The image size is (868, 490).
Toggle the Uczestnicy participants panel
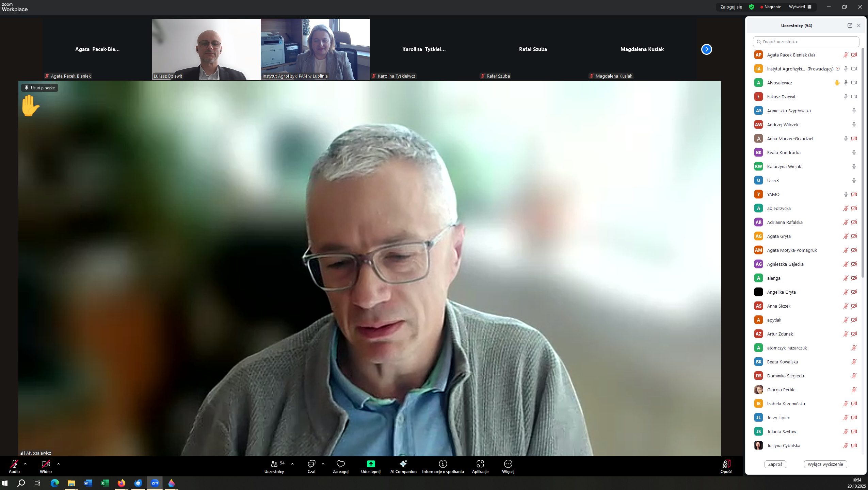pos(274,464)
